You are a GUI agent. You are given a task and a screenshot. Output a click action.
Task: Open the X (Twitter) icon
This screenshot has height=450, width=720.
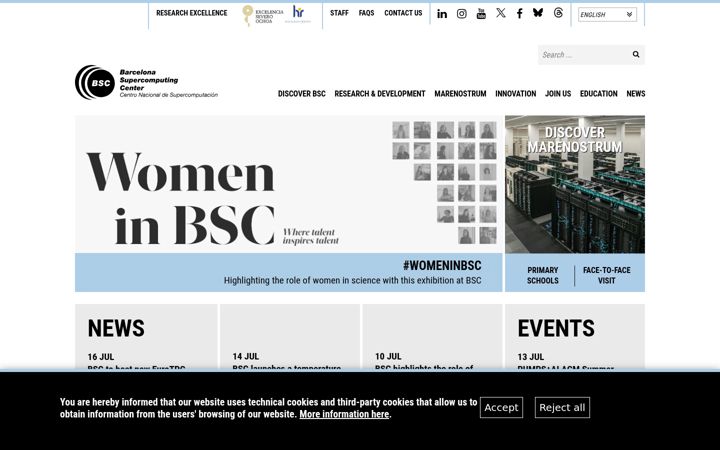pos(501,13)
